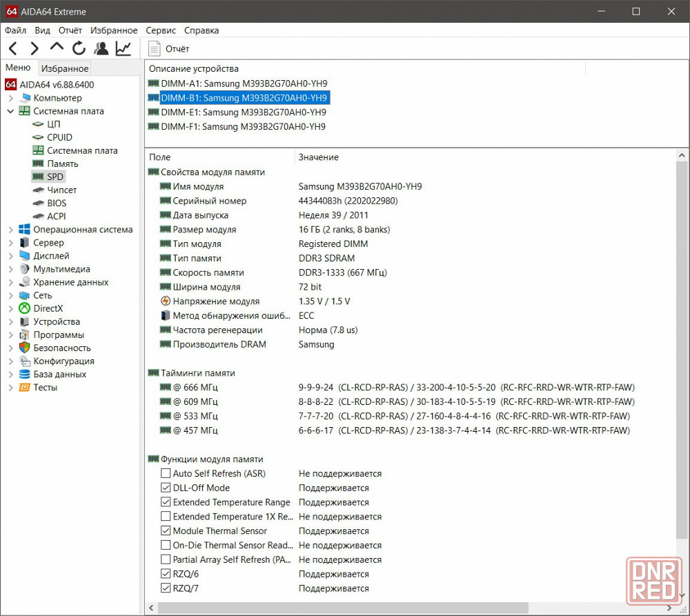
Task: Expand the Операционная система node
Action: click(x=11, y=229)
